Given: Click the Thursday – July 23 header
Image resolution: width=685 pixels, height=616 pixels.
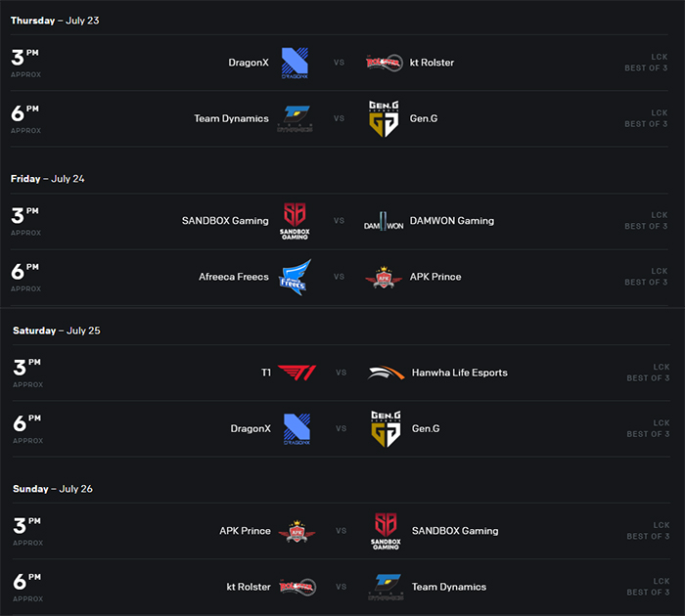Looking at the screenshot, I should coord(55,21).
